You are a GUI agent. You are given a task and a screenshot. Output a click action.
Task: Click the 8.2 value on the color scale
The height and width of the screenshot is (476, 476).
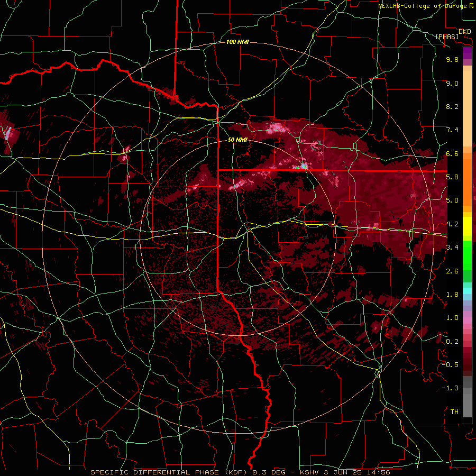tap(452, 106)
